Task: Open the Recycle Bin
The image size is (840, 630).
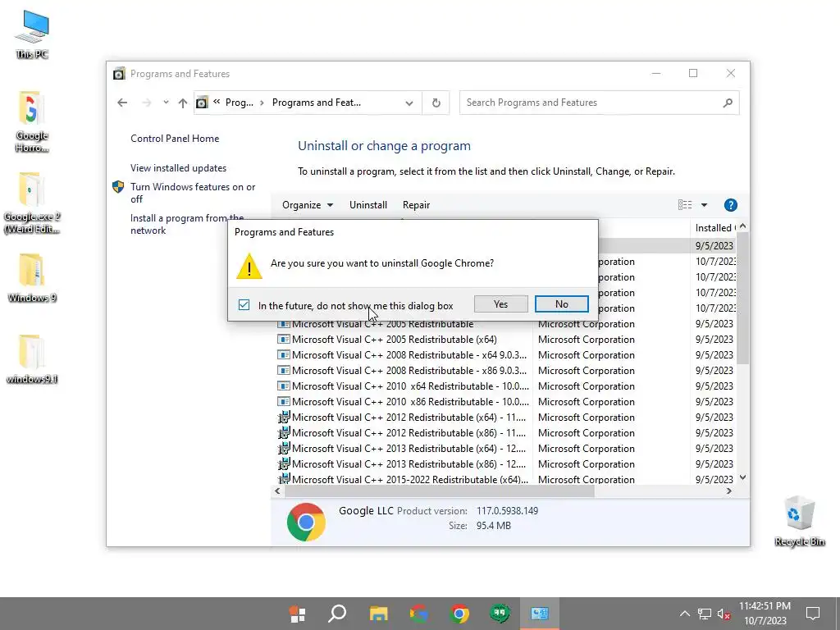Action: [x=799, y=521]
